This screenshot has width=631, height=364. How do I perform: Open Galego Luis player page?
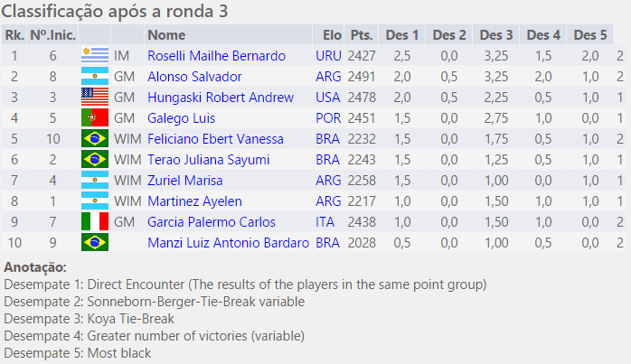coord(182,118)
